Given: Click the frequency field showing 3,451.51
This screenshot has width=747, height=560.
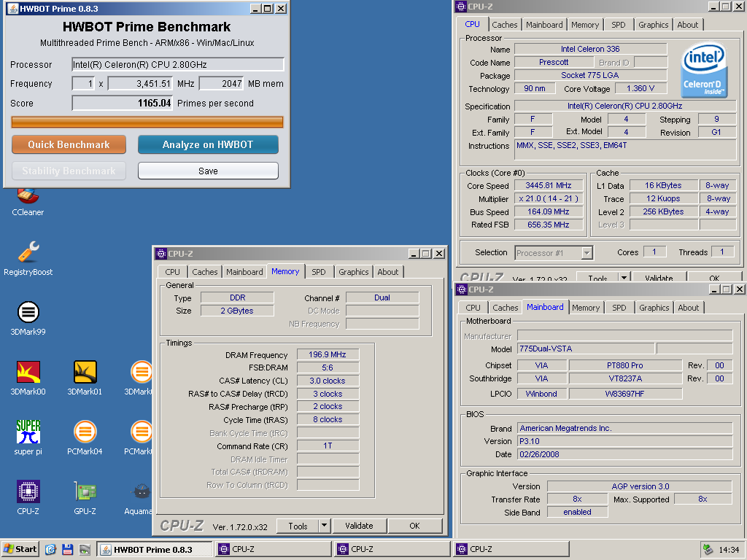Looking at the screenshot, I should pyautogui.click(x=140, y=83).
